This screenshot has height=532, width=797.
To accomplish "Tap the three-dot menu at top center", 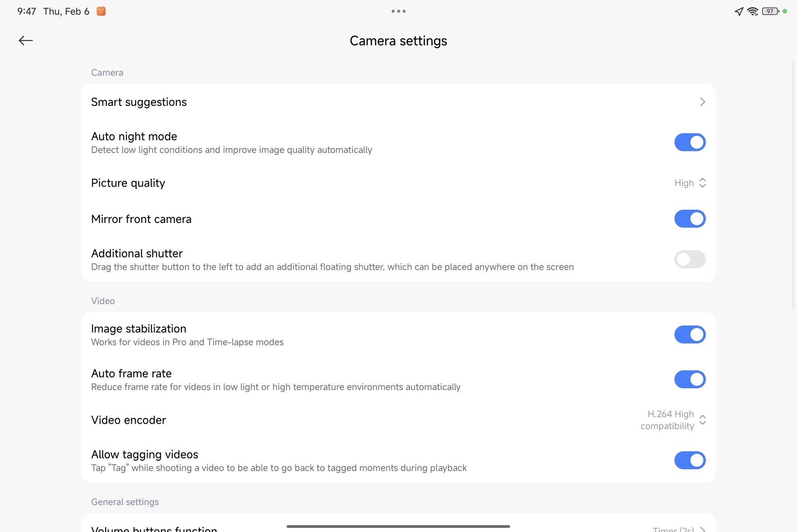I will pyautogui.click(x=398, y=11).
